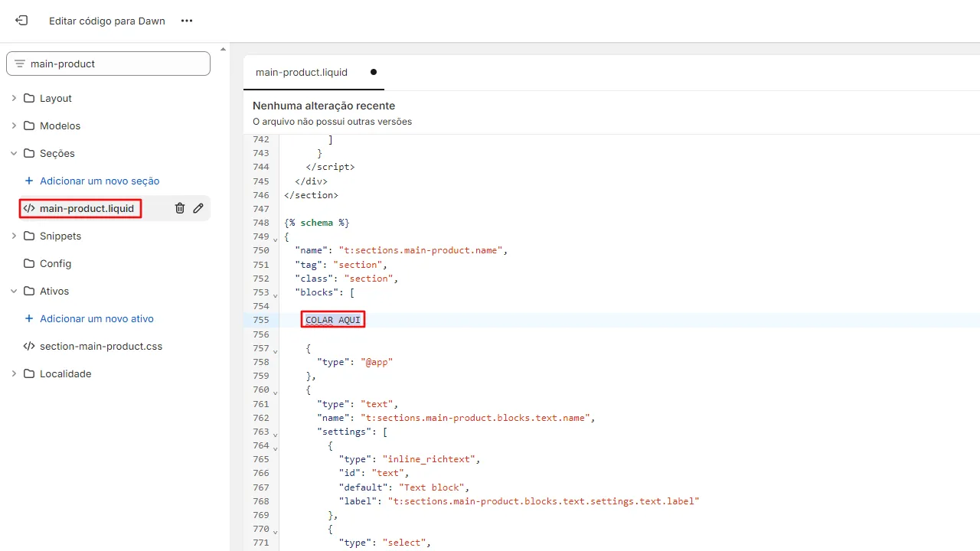Click the Config folder icon
The image size is (980, 551).
point(29,263)
